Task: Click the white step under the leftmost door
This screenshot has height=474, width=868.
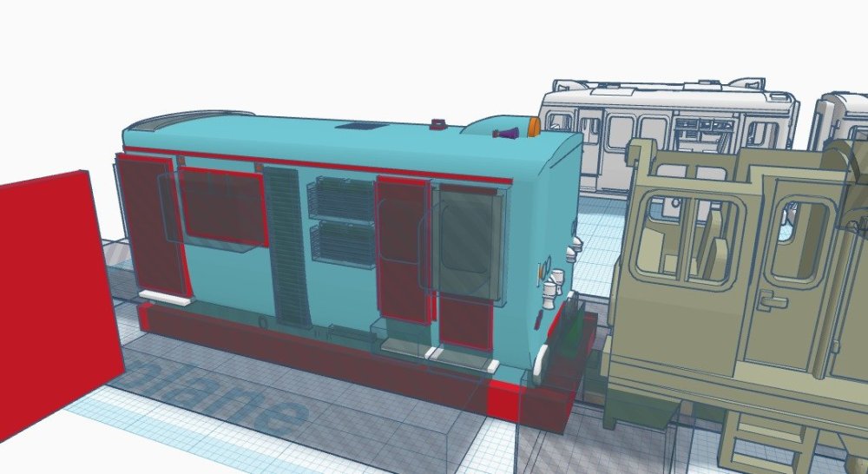Action: [165, 299]
